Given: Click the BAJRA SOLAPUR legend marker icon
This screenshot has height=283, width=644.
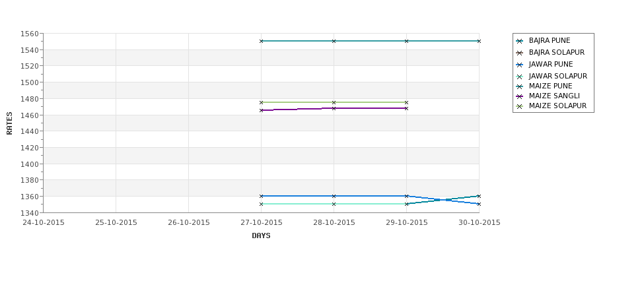Looking at the screenshot, I should click(520, 53).
